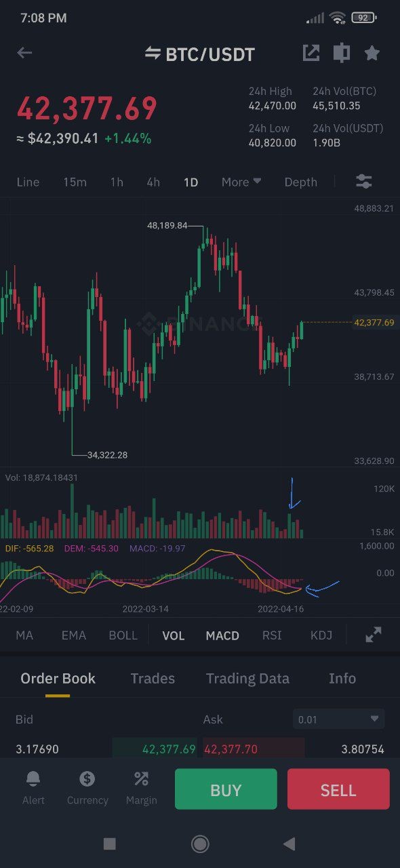Add BTC/USDT to favorites star
This screenshot has width=400, height=868.
click(372, 53)
